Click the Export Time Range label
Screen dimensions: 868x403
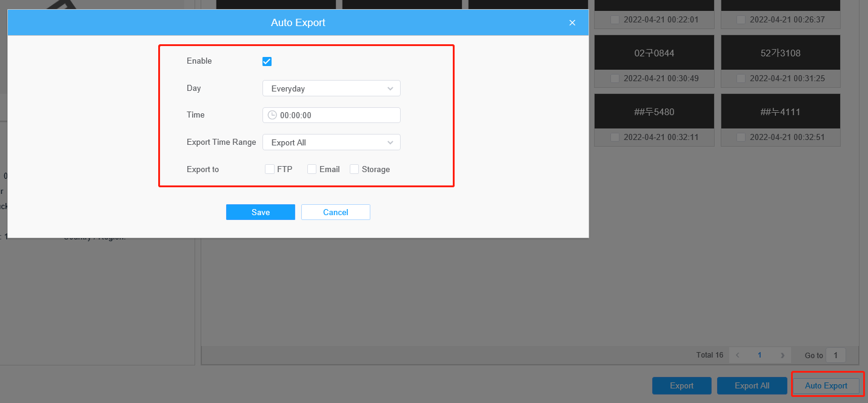point(221,142)
